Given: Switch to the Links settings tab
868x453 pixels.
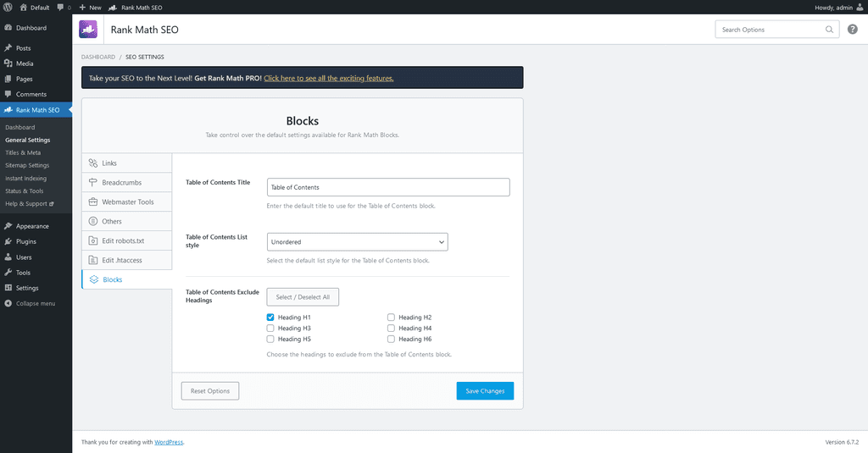Looking at the screenshot, I should tap(127, 163).
